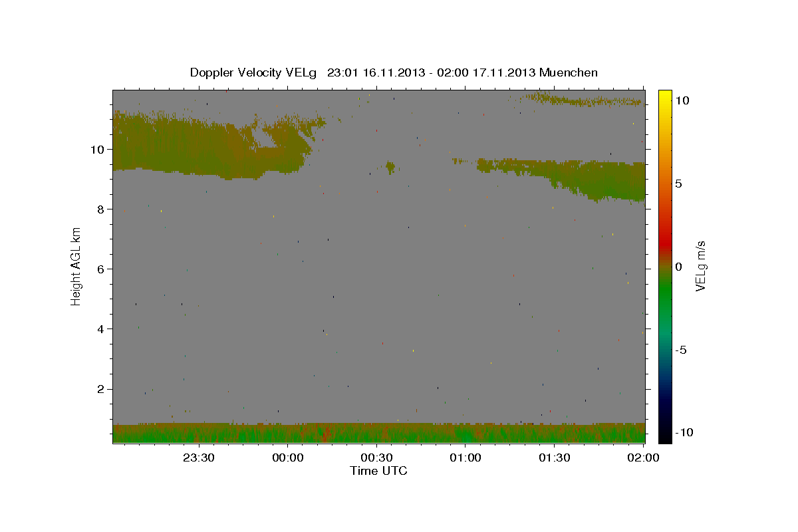This screenshot has width=798, height=532.
Task: Click the colorbar label '-10' at bottom
Action: pyautogui.click(x=684, y=433)
